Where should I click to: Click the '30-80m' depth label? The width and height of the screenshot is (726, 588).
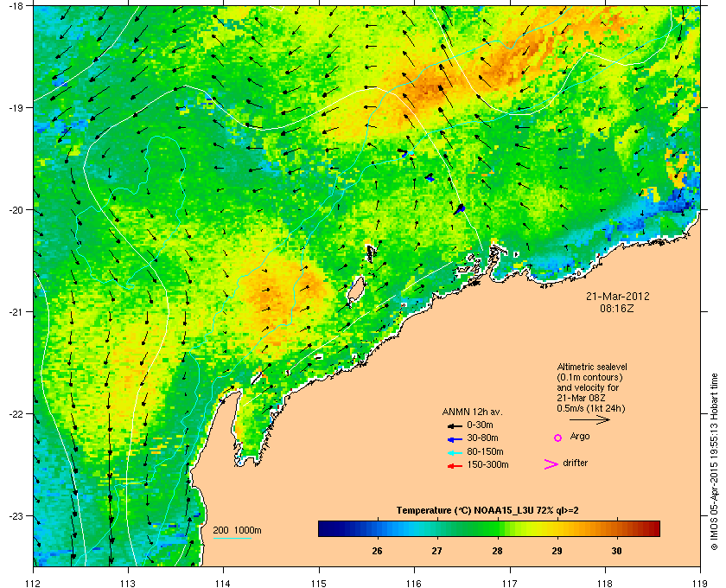[x=482, y=438]
